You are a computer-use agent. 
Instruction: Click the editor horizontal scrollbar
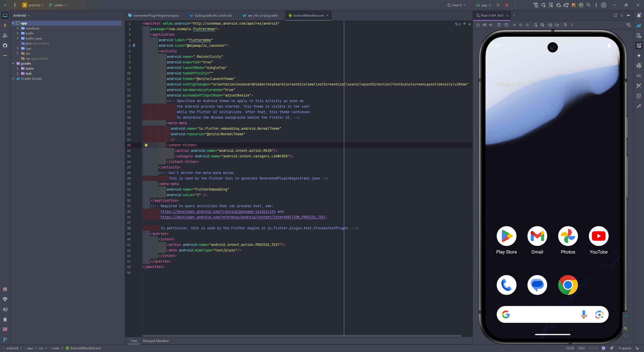point(302,336)
